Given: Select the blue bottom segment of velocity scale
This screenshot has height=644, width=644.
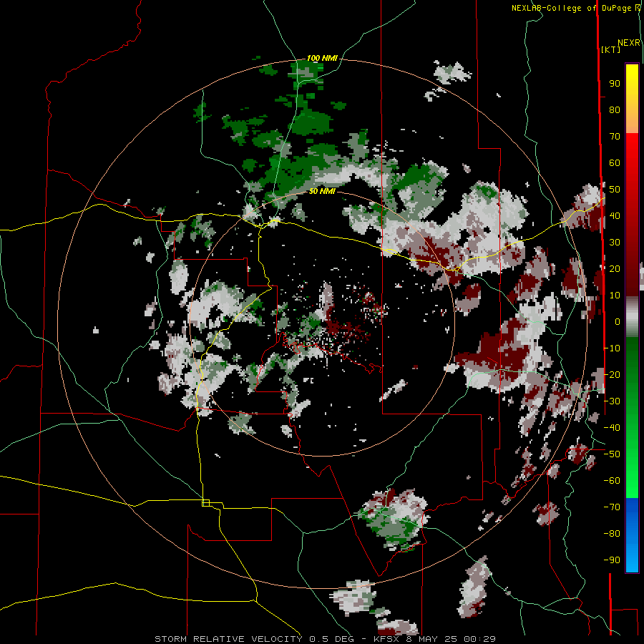Looking at the screenshot, I should 632,535.
